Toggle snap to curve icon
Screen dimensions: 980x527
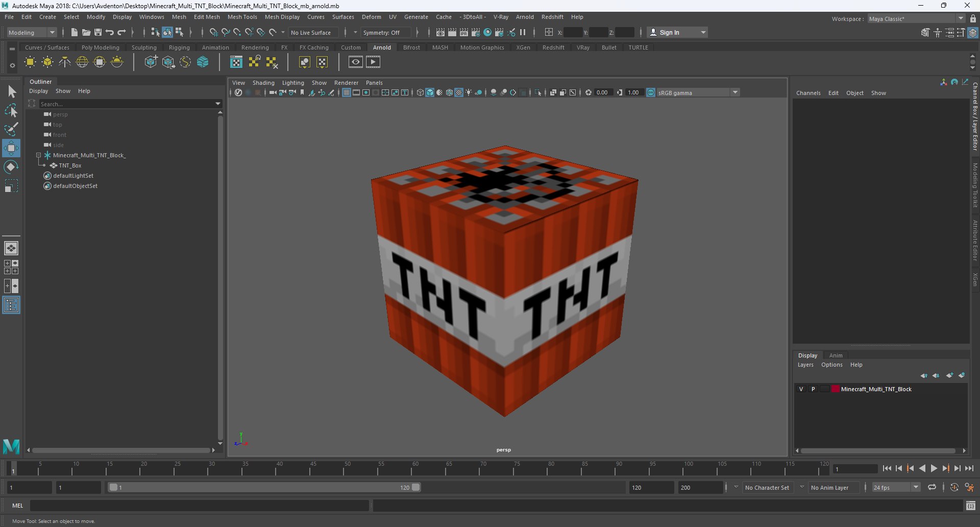pos(226,32)
